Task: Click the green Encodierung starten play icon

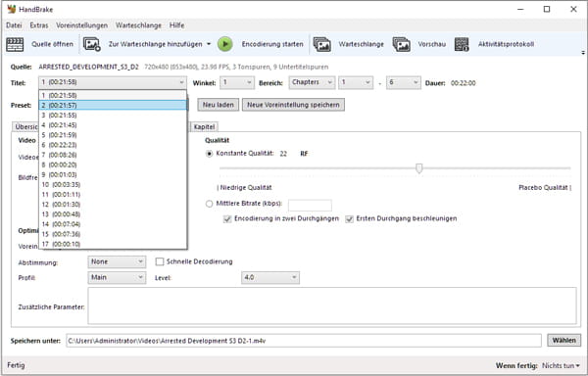Action: (x=225, y=44)
